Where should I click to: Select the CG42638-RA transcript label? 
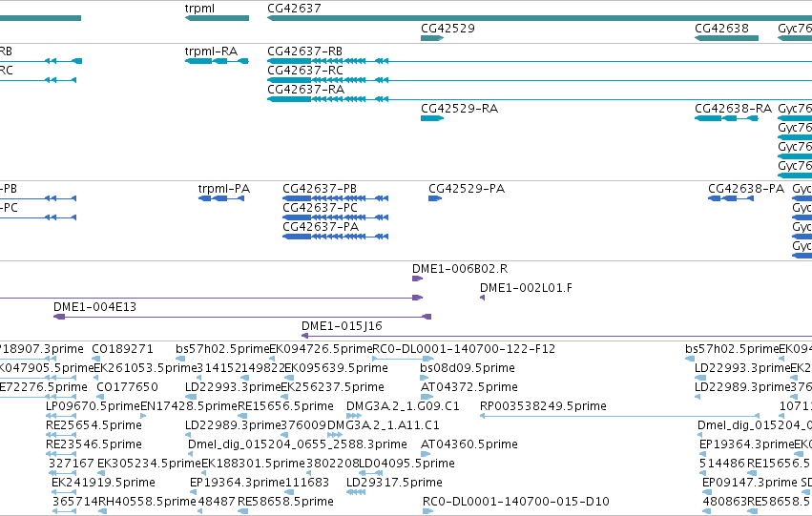pyautogui.click(x=734, y=109)
